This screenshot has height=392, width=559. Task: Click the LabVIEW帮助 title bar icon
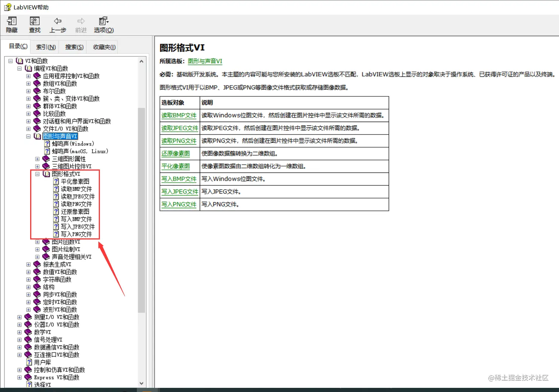point(8,7)
